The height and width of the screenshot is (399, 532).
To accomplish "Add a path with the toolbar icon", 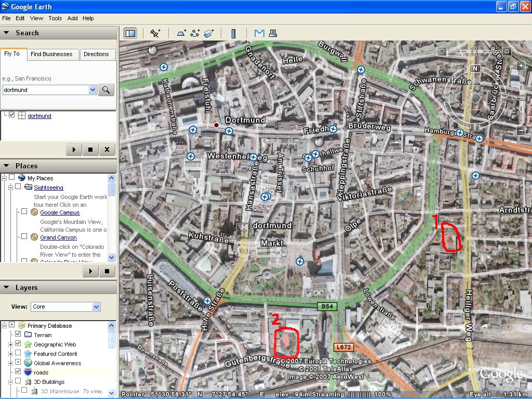I will click(x=195, y=33).
